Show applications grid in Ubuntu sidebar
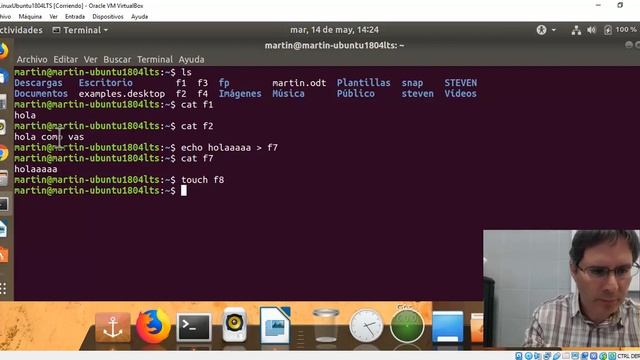Viewport: 640px width, 360px height. coord(3,289)
